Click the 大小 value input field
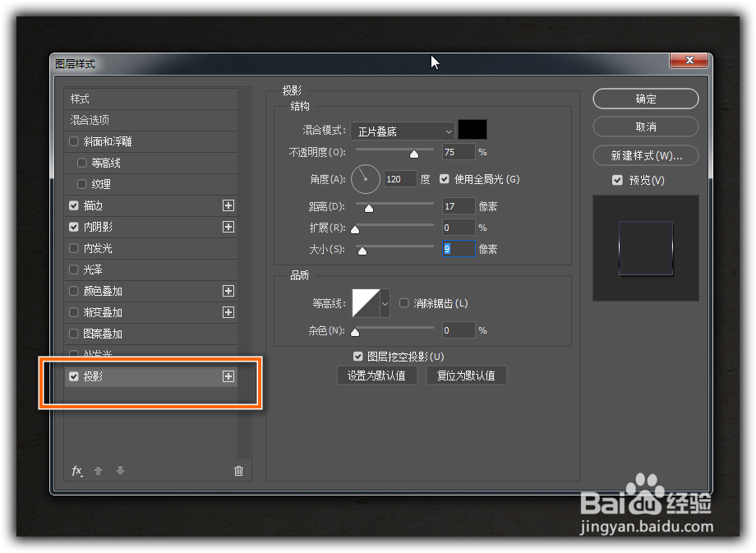 (458, 248)
